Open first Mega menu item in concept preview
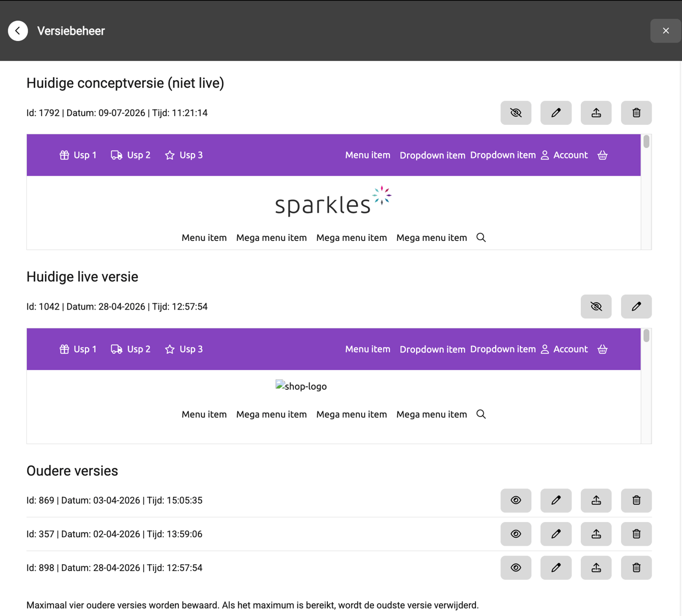This screenshot has width=682, height=616. pyautogui.click(x=271, y=238)
